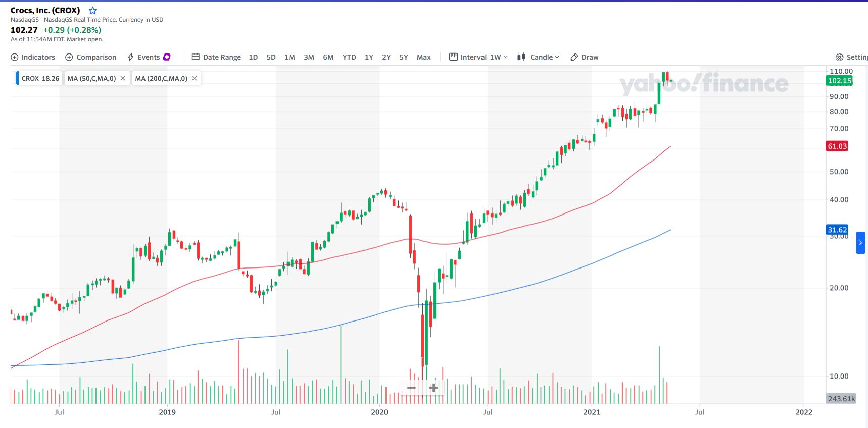Expand the Interval 1W dropdown

point(478,57)
